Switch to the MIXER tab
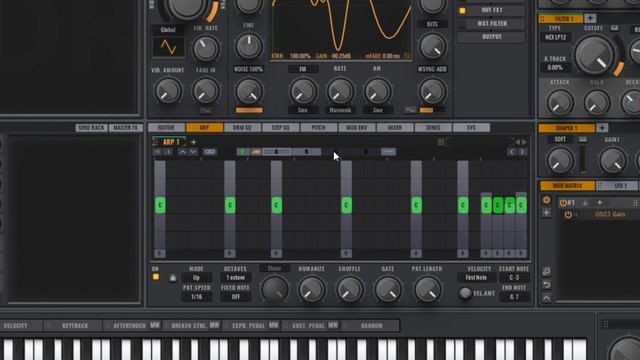This screenshot has height=360, width=640. [x=394, y=128]
